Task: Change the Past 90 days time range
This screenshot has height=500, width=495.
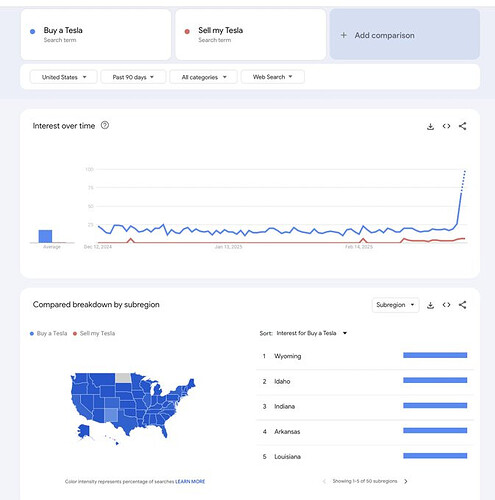Action: (x=133, y=77)
